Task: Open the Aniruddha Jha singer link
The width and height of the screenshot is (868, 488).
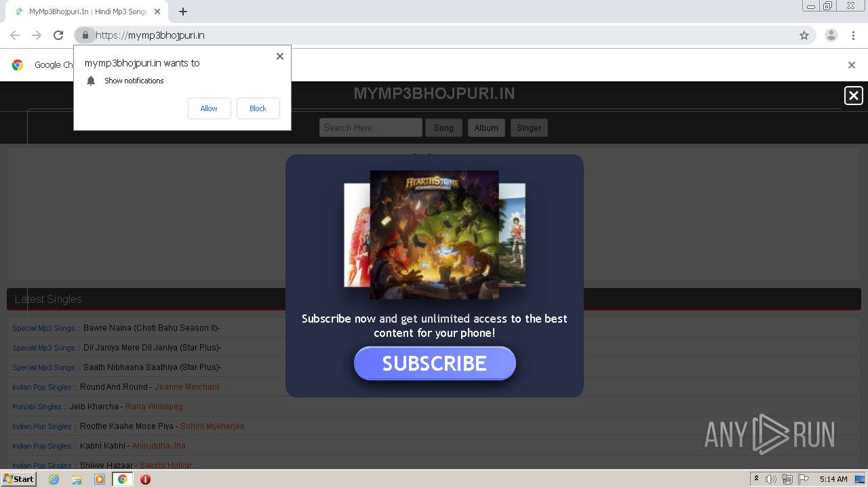Action: tap(159, 446)
